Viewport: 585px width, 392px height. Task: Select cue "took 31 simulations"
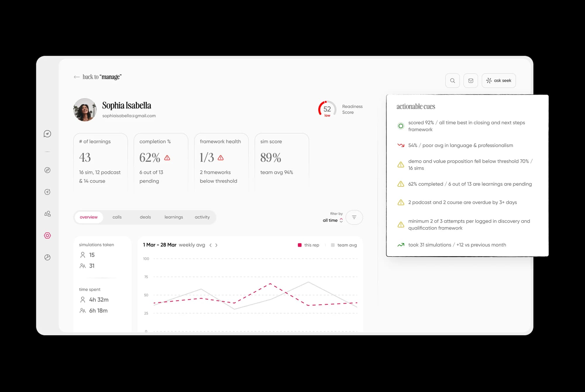457,245
